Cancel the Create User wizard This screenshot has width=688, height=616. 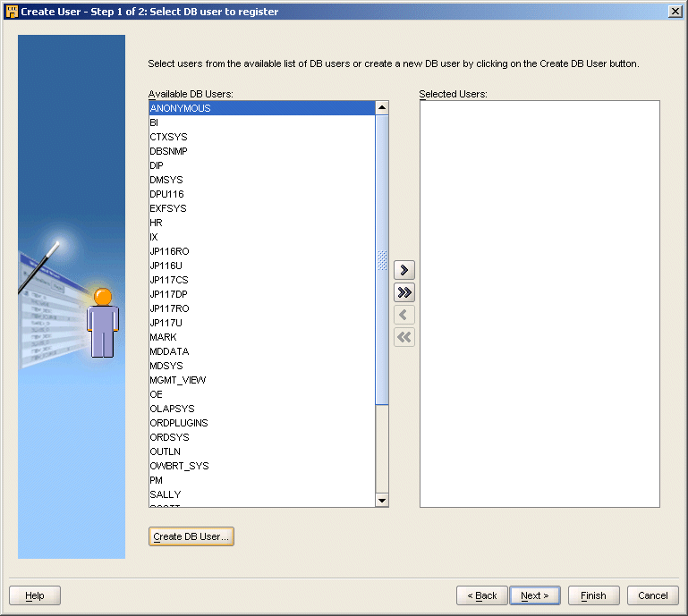coord(653,595)
